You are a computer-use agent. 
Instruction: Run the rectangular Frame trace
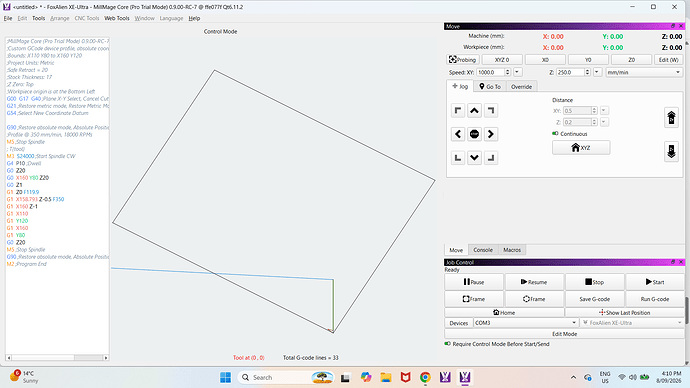[474, 299]
